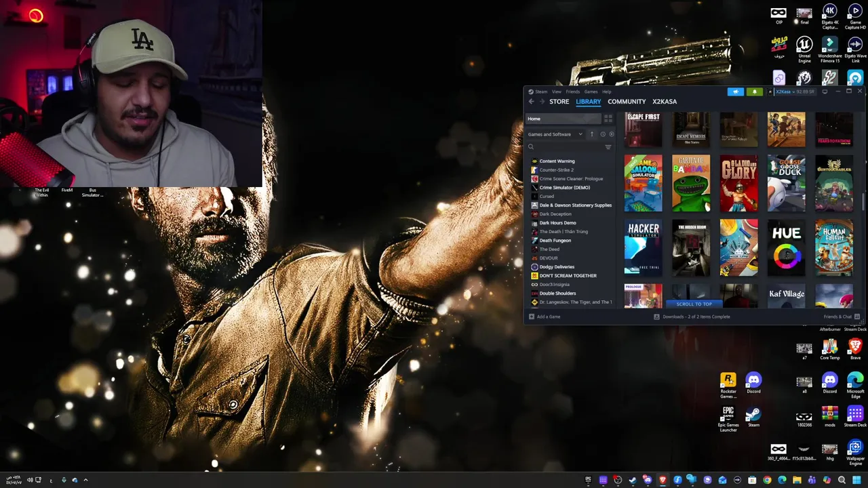
Task: Open File Explorer from the taskbar
Action: click(797, 480)
